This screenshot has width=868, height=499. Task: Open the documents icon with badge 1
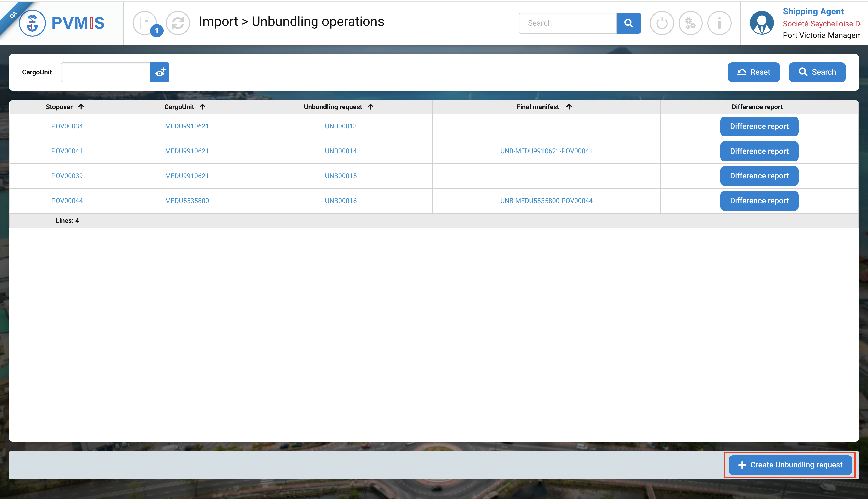pyautogui.click(x=145, y=23)
